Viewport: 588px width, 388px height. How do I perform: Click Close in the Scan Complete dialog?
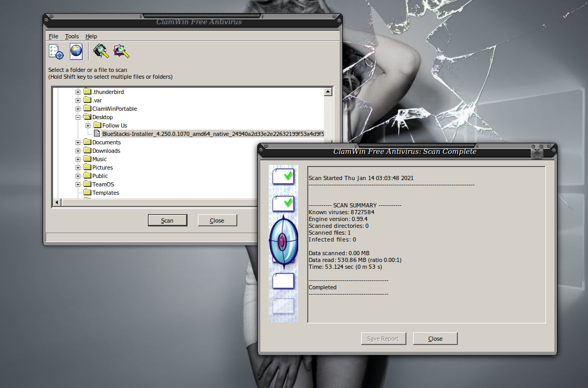pyautogui.click(x=435, y=339)
